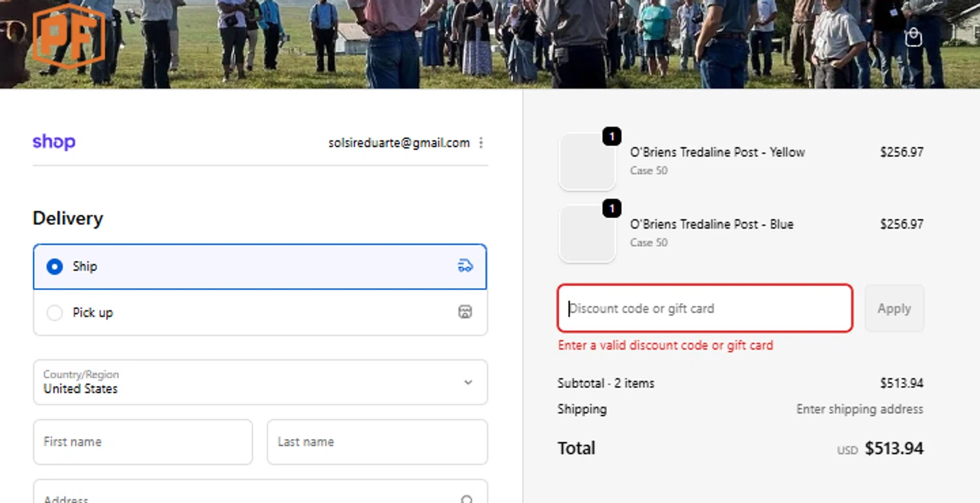Open account options three-dot menu
This screenshot has height=503, width=980.
(481, 142)
